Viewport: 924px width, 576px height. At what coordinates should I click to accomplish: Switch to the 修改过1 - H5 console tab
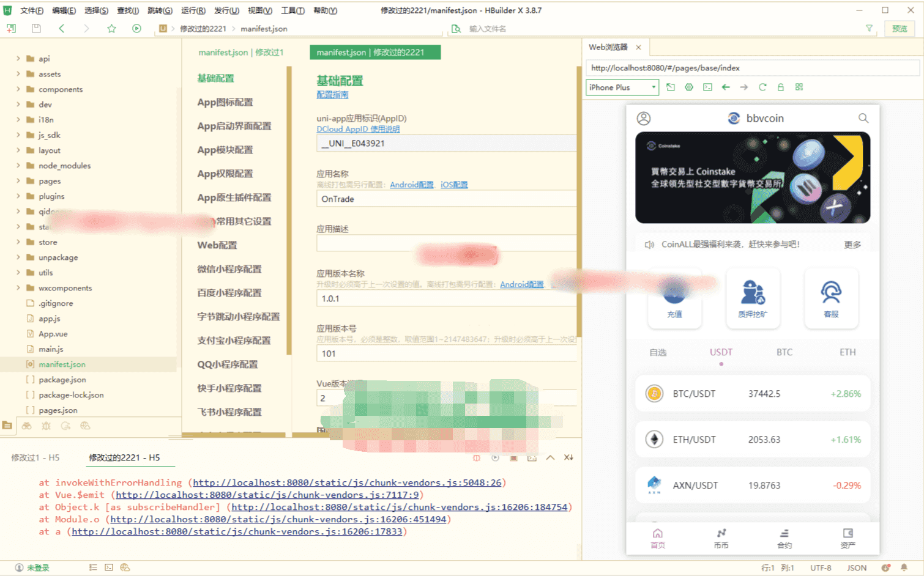pos(35,457)
